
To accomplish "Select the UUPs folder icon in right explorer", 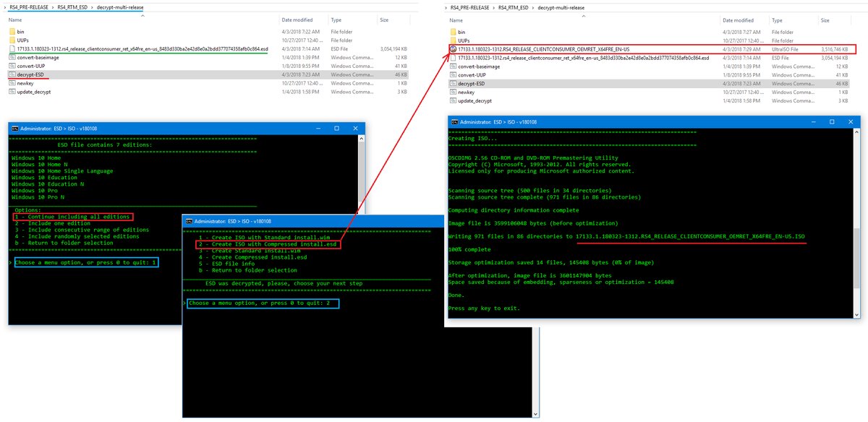I will point(453,40).
